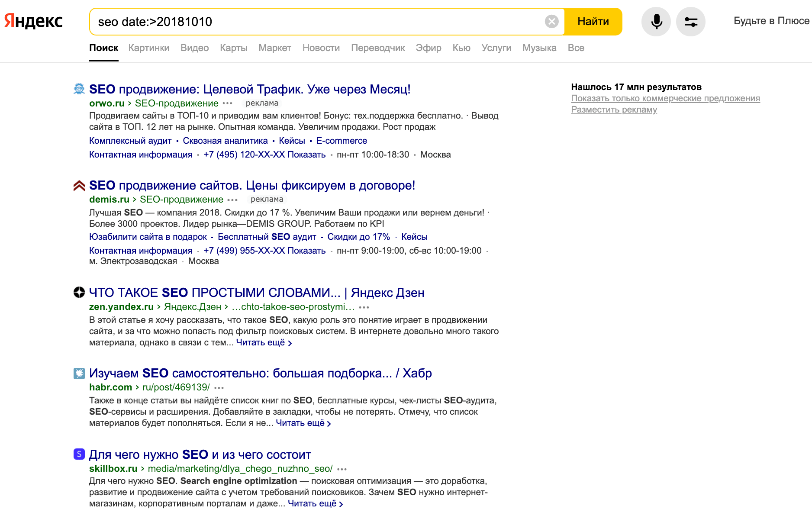812x522 pixels.
Task: Open 'ЧТО ТАКОЕ SEO ПРОСТЫМИ СЛОВАМИ' result
Action: (257, 293)
